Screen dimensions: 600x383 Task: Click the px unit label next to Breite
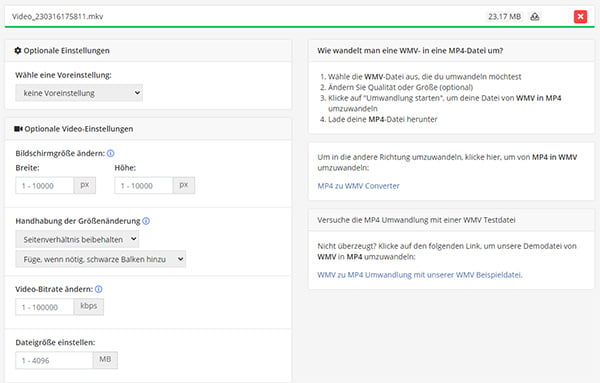[x=85, y=185]
